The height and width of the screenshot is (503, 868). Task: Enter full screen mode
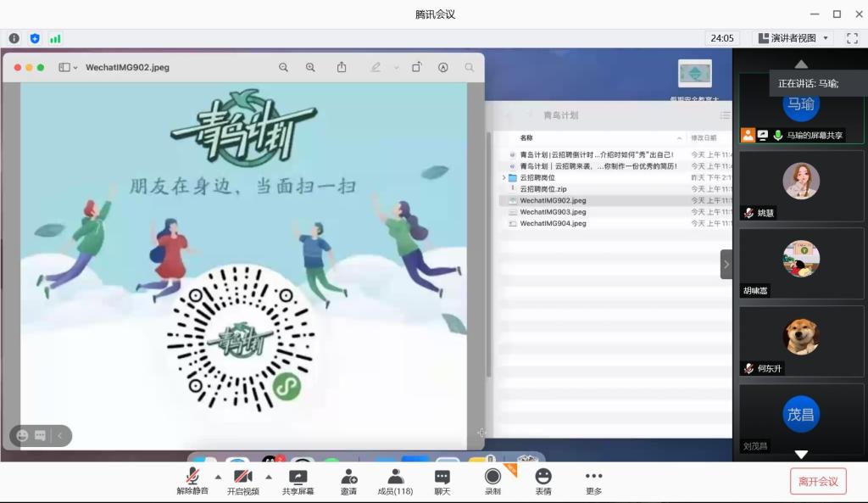coord(853,38)
